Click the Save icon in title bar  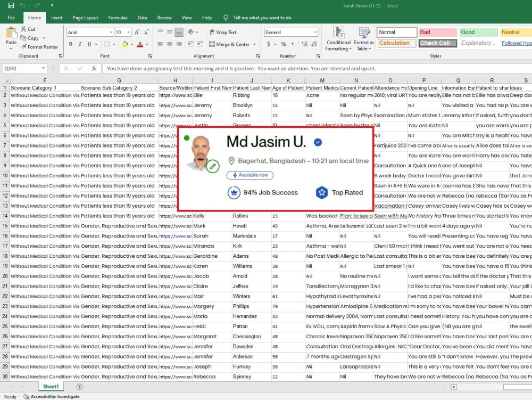11,5
